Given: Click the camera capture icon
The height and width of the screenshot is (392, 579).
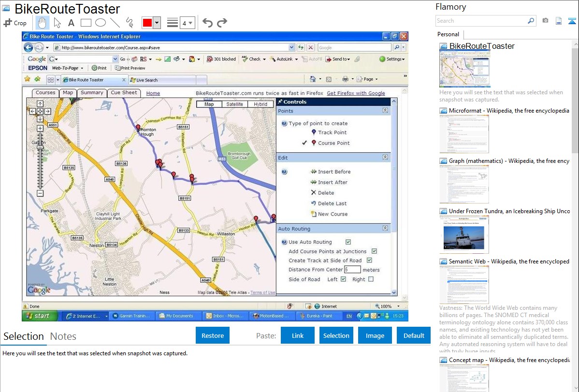Looking at the screenshot, I should point(545,21).
